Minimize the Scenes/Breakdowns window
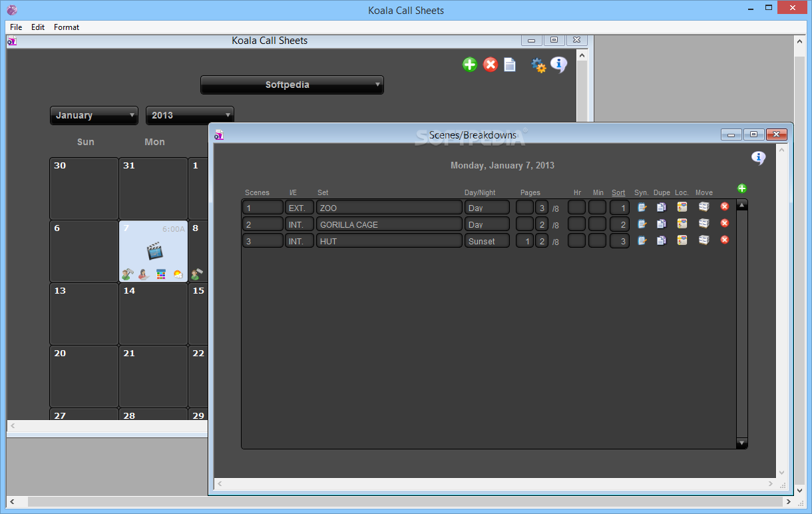Screen dimensions: 812x514 [731, 134]
